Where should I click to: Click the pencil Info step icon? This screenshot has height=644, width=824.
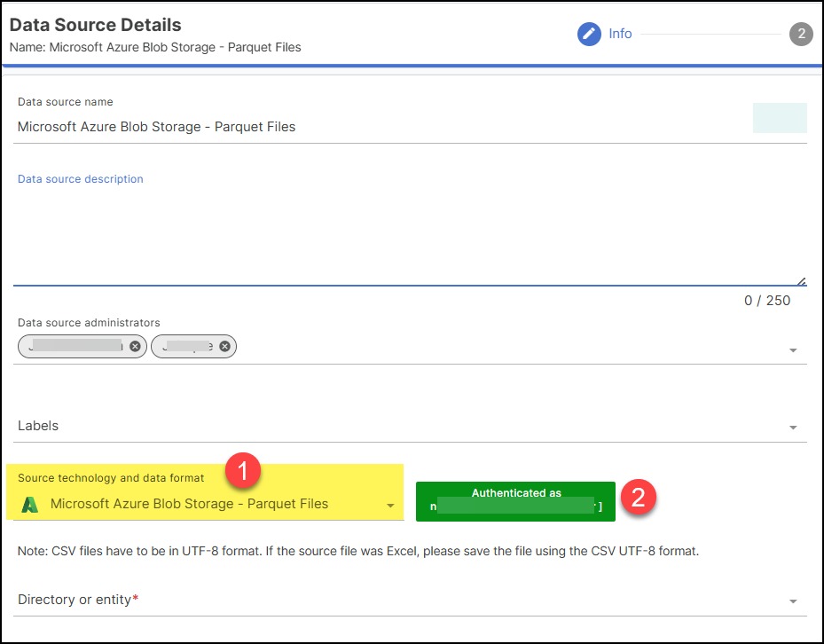point(589,35)
